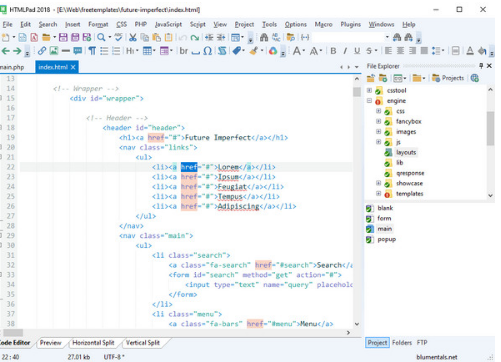Click the Navigate forward green arrow
The image size is (501, 362).
click(17, 51)
